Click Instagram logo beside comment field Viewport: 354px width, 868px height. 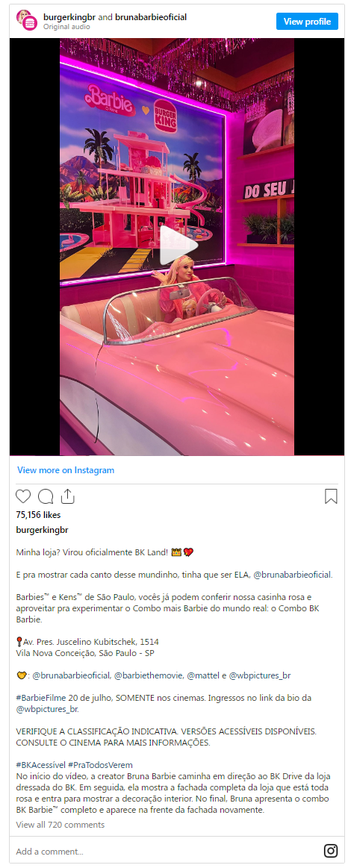pos(331,851)
